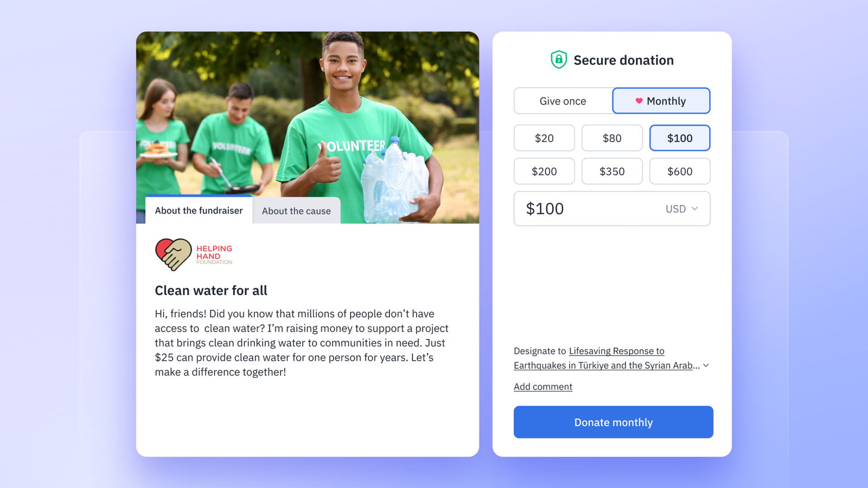Open the About the cause tab

pyautogui.click(x=296, y=211)
